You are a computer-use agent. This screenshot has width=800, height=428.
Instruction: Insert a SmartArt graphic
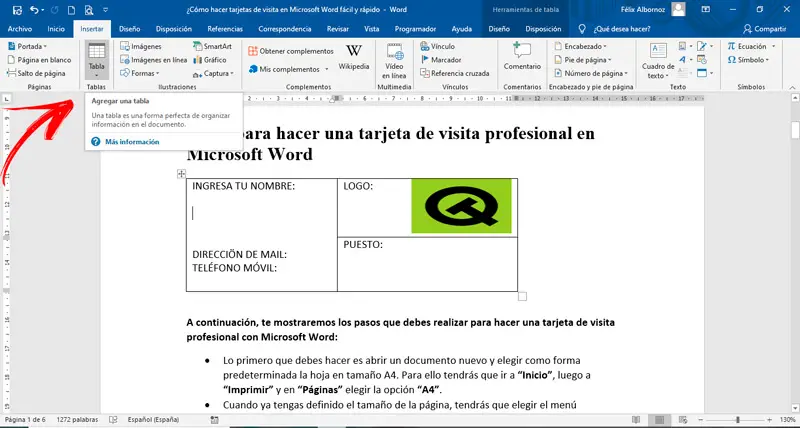[x=212, y=46]
